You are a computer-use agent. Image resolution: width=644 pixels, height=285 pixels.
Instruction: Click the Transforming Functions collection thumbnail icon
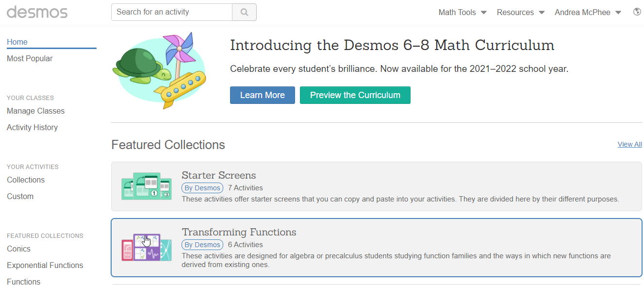[146, 248]
